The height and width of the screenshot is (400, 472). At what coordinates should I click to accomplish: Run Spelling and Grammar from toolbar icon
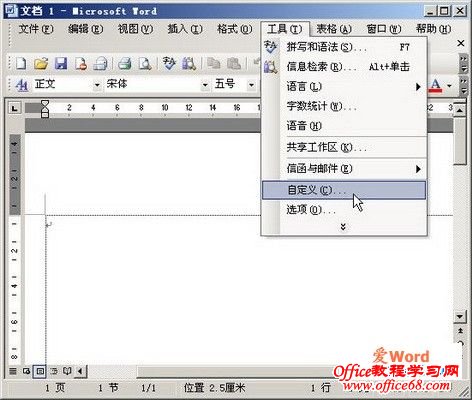[x=169, y=63]
